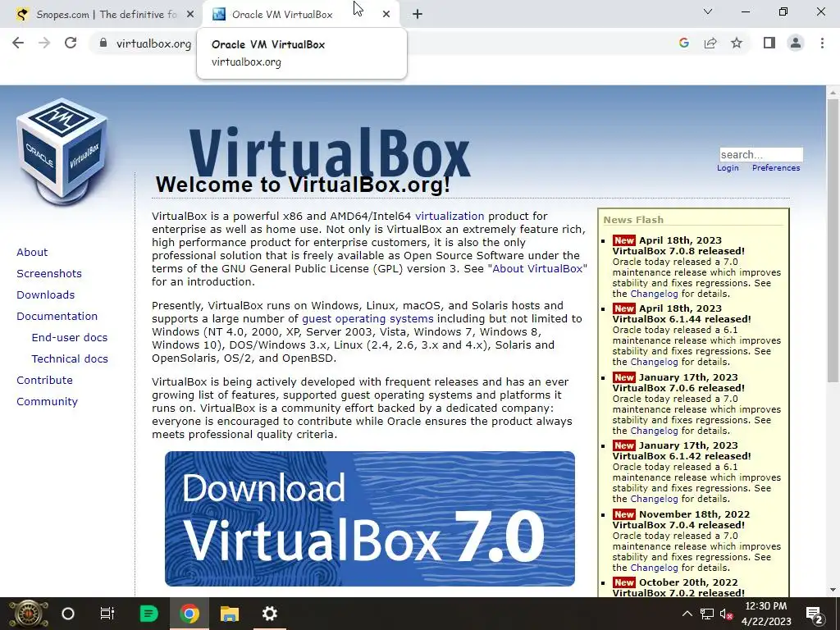Image resolution: width=840 pixels, height=630 pixels.
Task: Open Chrome's three-dot menu
Action: (x=822, y=43)
